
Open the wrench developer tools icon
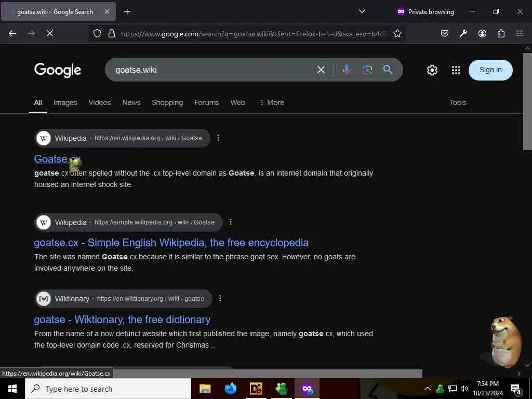coord(463,33)
